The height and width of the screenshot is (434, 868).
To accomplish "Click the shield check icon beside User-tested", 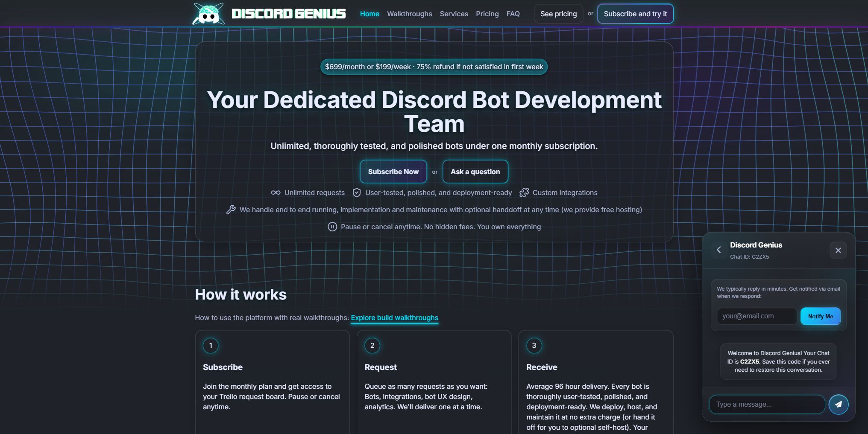I will [x=357, y=192].
